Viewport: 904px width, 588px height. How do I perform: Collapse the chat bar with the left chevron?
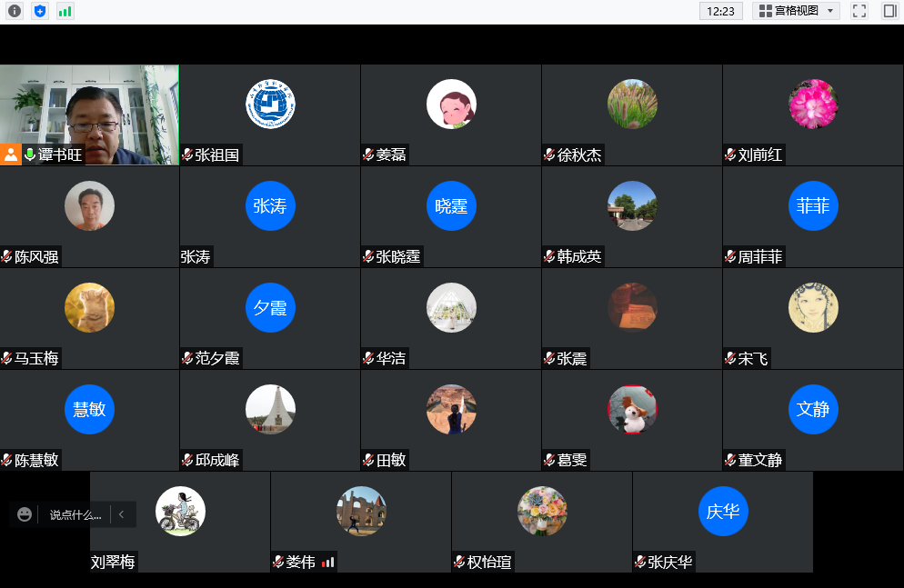pyautogui.click(x=122, y=514)
